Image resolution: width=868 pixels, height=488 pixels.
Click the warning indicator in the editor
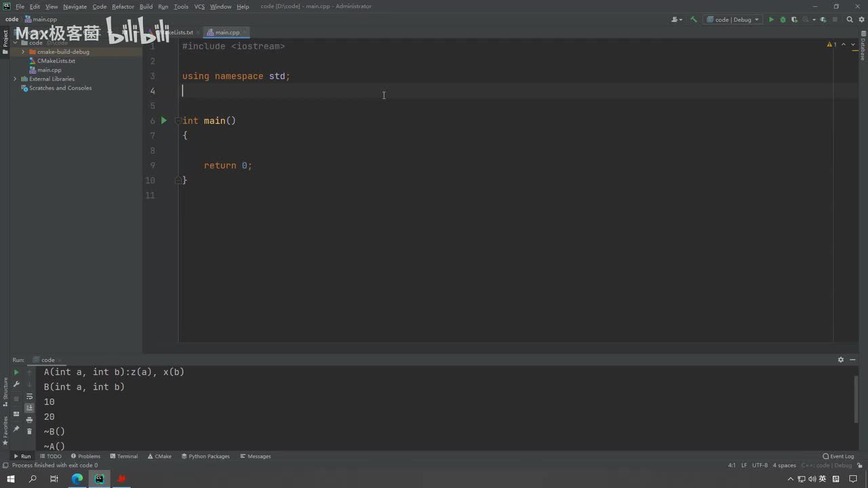pos(832,45)
